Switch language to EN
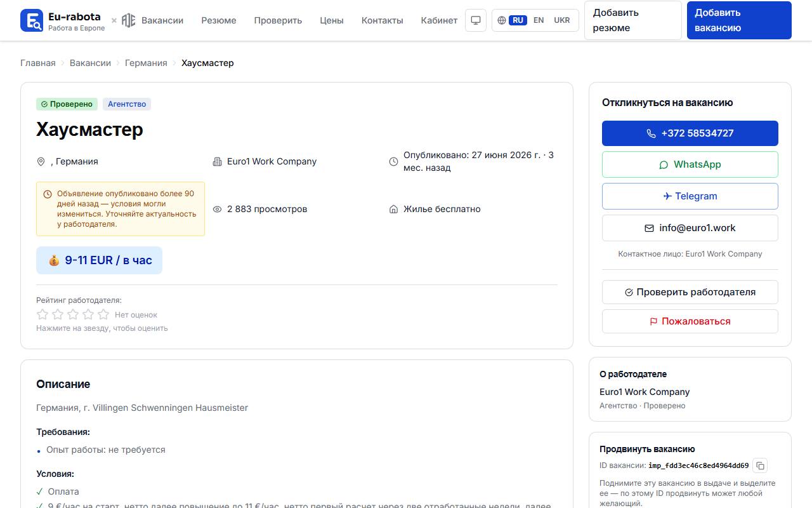This screenshot has width=812, height=508. coord(539,20)
